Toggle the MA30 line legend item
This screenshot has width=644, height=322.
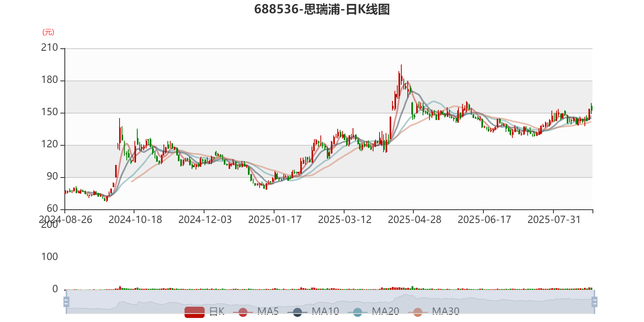point(433,312)
